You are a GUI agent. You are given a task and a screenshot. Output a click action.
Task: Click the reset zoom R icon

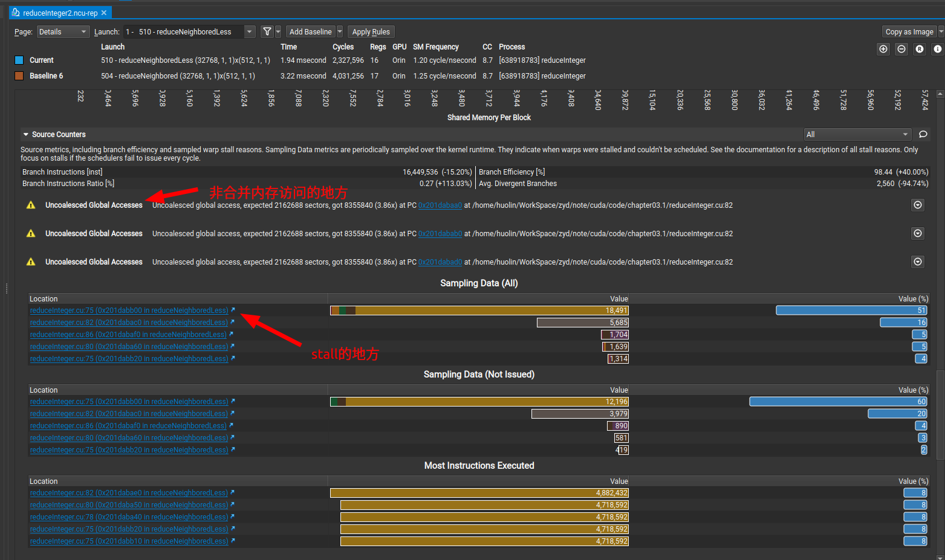[x=920, y=49]
